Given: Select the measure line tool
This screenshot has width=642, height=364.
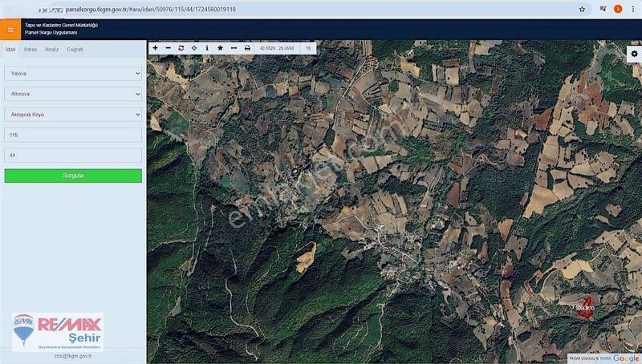Looking at the screenshot, I should [x=234, y=48].
